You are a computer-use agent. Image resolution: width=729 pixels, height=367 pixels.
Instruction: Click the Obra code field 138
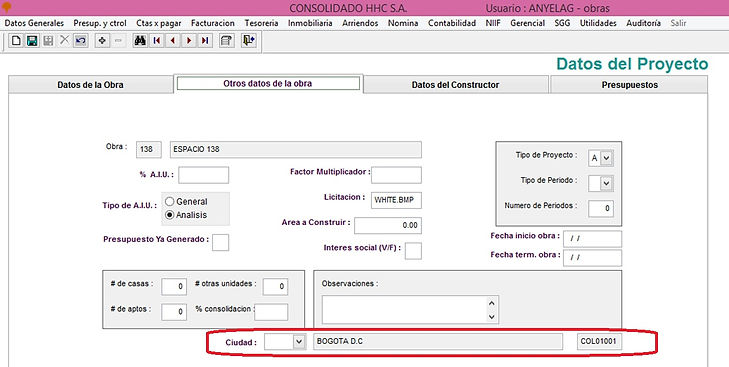coord(149,149)
